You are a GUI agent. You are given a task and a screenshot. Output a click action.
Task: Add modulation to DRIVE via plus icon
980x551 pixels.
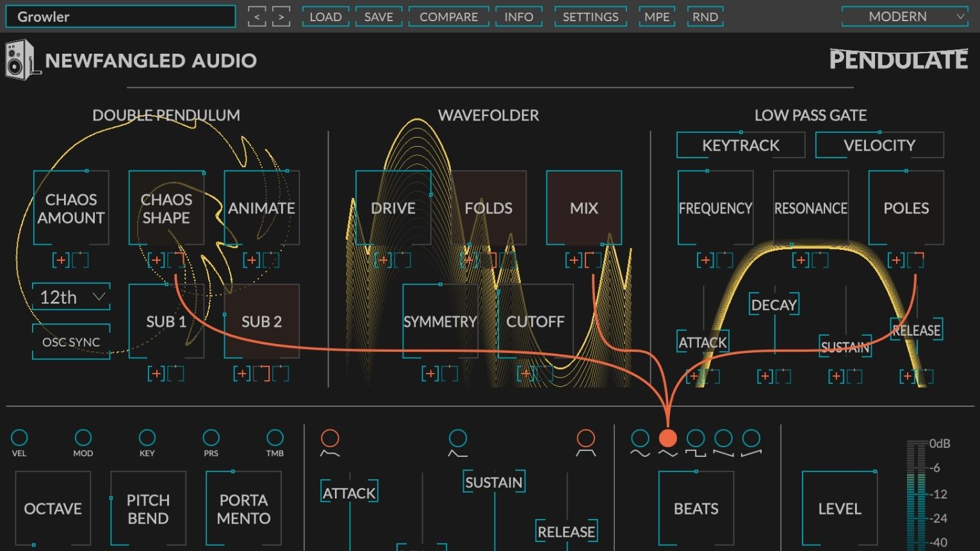(384, 260)
